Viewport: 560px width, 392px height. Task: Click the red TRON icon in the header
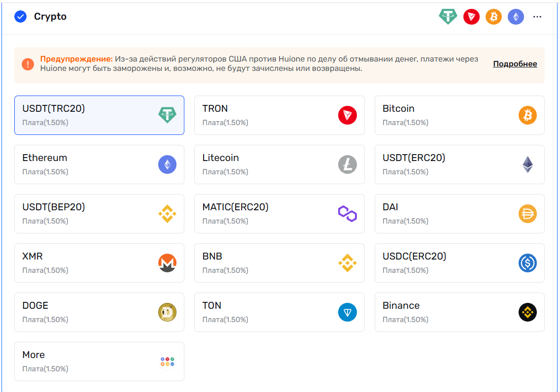[x=471, y=17]
